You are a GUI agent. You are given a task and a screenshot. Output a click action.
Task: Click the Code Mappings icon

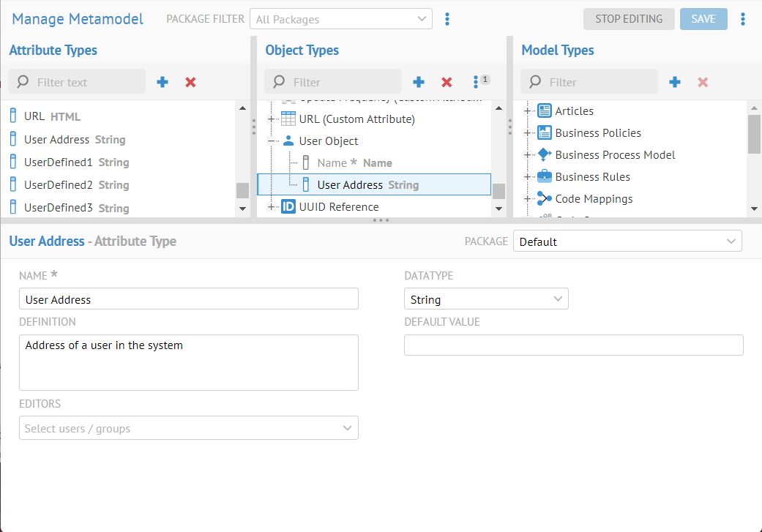point(544,198)
